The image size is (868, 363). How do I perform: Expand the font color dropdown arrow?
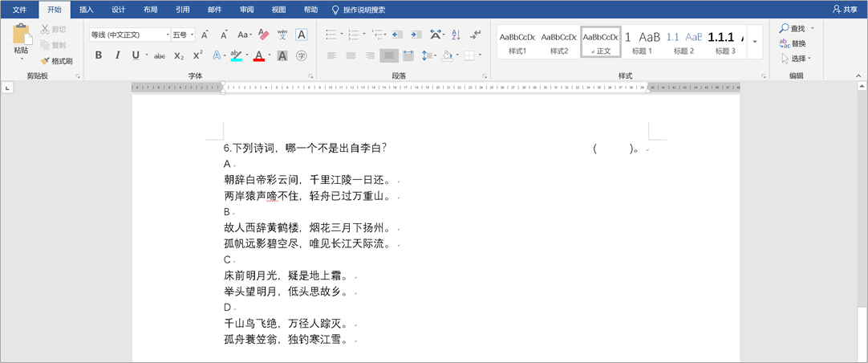269,55
